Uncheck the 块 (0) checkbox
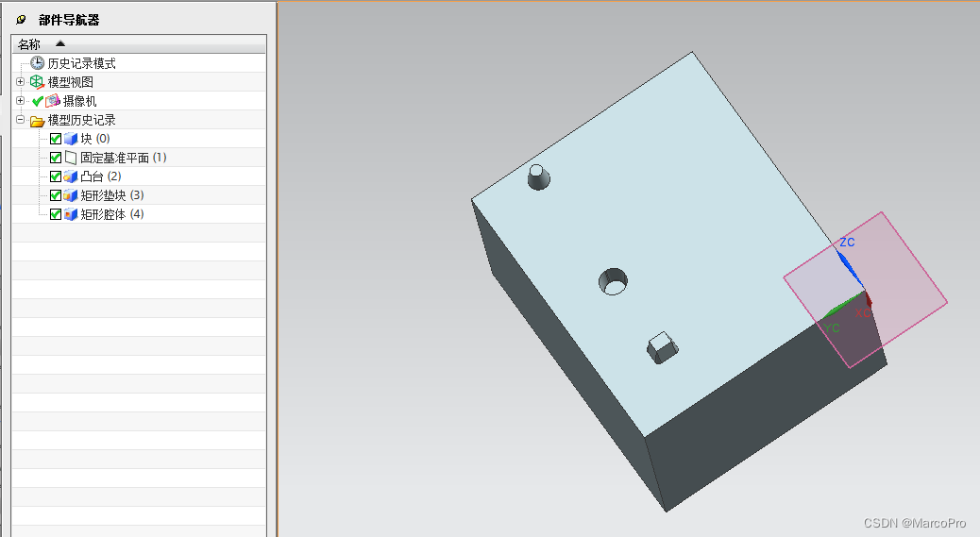The height and width of the screenshot is (537, 980). [x=56, y=139]
